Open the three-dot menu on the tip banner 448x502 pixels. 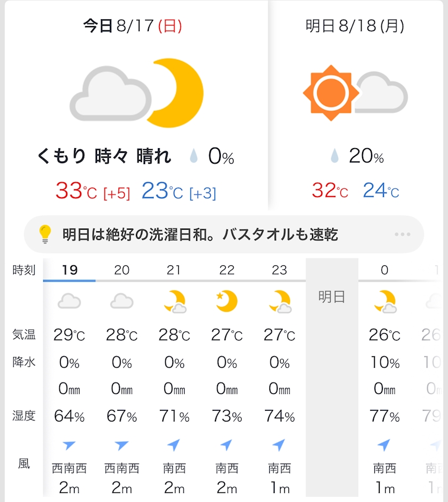point(402,234)
